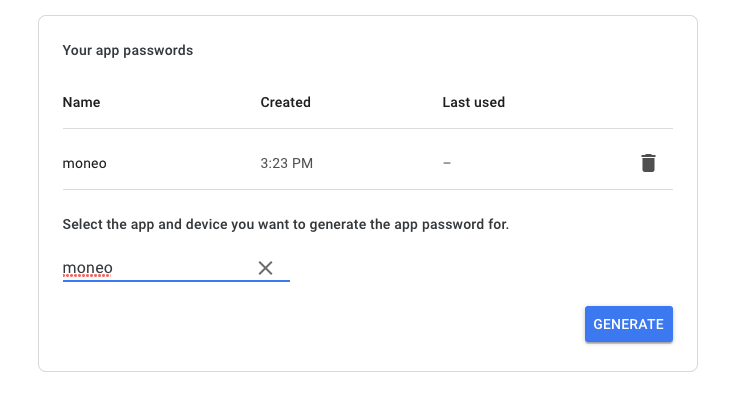
Task: Select the moneo entry in the passwords list
Action: pos(85,163)
